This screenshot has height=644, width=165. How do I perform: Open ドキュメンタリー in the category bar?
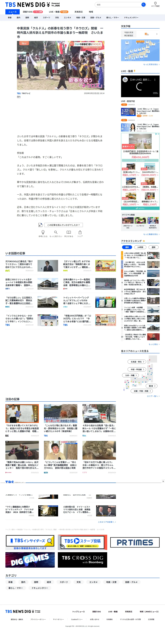[131, 17]
